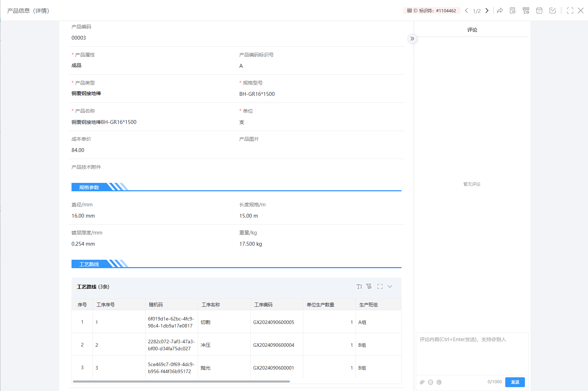The width and height of the screenshot is (588, 391).
Task: Click the attachment paperclip icon in comments
Action: coord(422,382)
